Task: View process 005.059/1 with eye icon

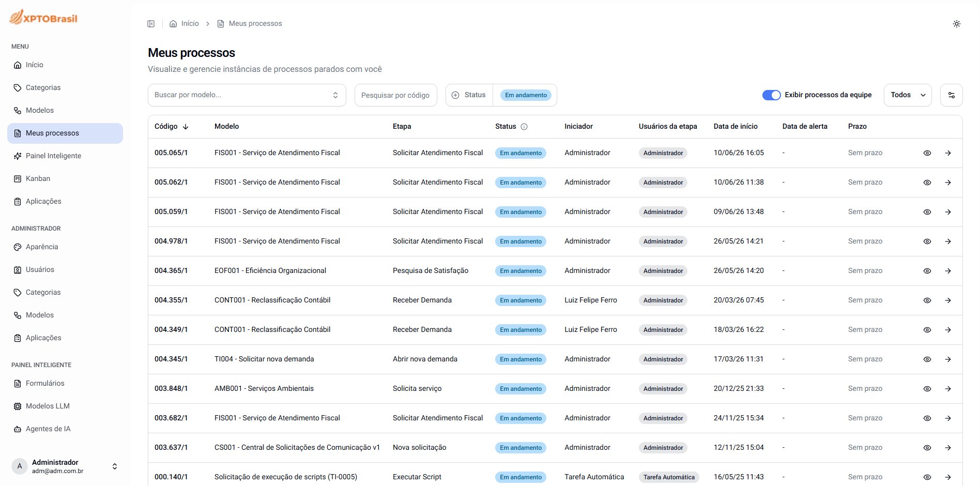Action: click(927, 212)
